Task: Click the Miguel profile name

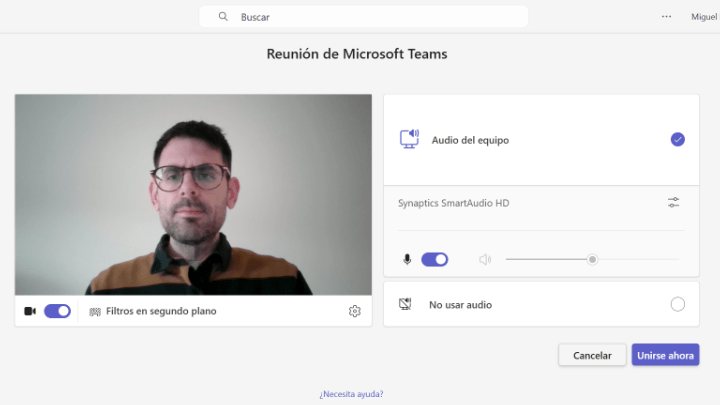Action: click(x=704, y=17)
